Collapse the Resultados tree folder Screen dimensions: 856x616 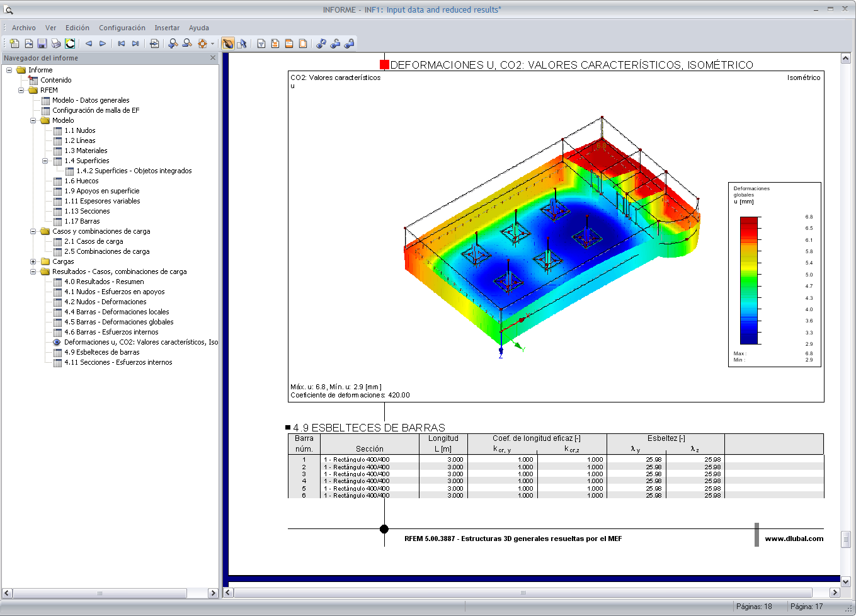[33, 271]
